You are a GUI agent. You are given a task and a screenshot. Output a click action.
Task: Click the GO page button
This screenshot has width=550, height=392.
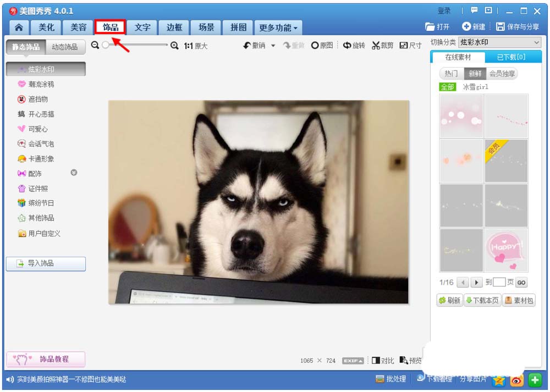[521, 283]
